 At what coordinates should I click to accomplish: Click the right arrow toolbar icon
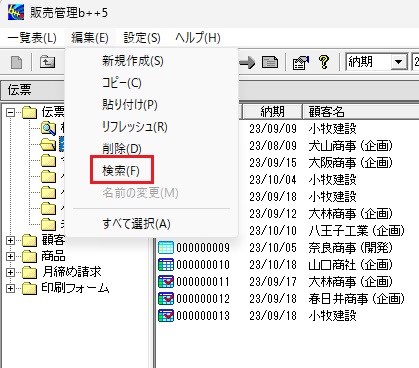pyautogui.click(x=247, y=62)
